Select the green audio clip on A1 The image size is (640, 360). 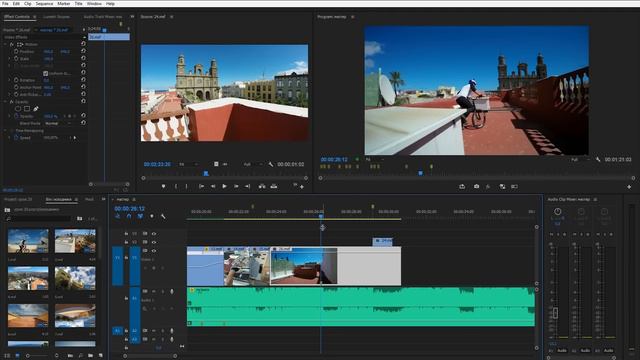pyautogui.click(x=361, y=307)
